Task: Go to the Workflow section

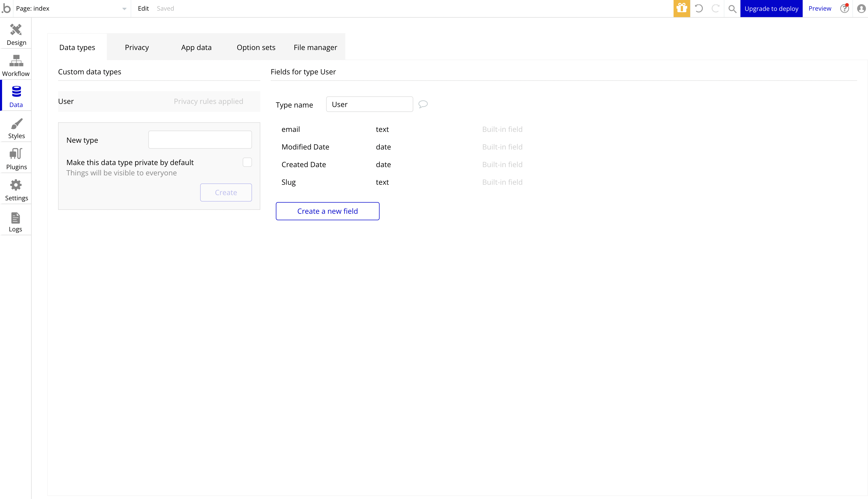Action: coord(16,66)
